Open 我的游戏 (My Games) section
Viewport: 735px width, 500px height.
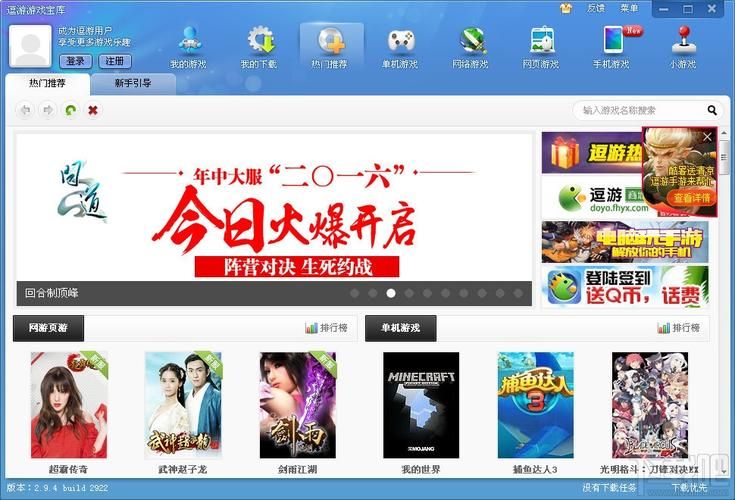[x=188, y=47]
